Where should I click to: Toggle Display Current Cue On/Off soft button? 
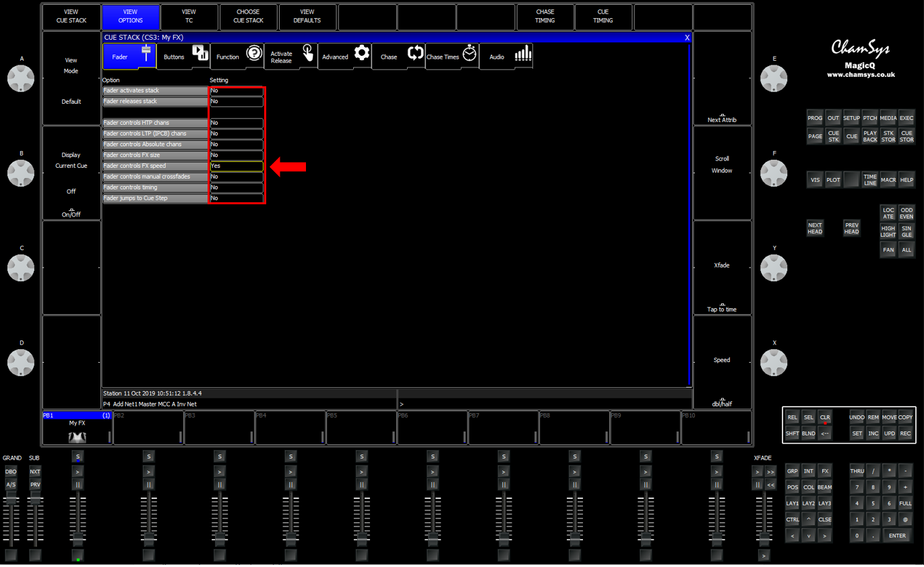(x=71, y=173)
